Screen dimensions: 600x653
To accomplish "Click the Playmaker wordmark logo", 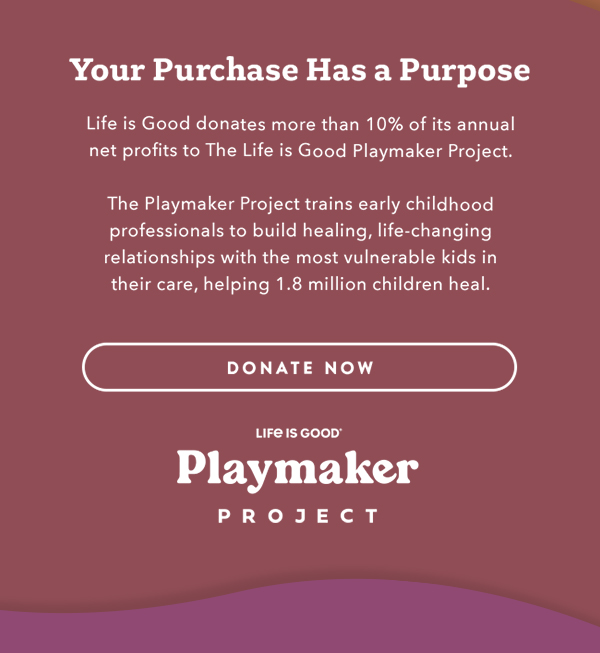I will 298,469.
